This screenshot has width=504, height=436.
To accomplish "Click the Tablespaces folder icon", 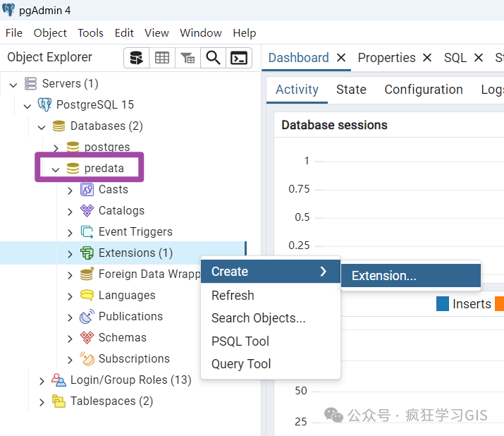I will click(x=59, y=401).
